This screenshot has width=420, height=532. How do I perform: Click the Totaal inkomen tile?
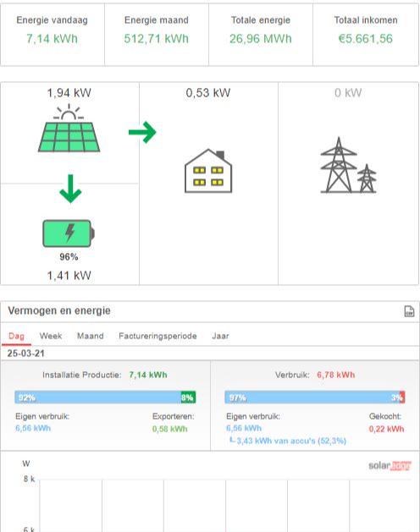[366, 35]
